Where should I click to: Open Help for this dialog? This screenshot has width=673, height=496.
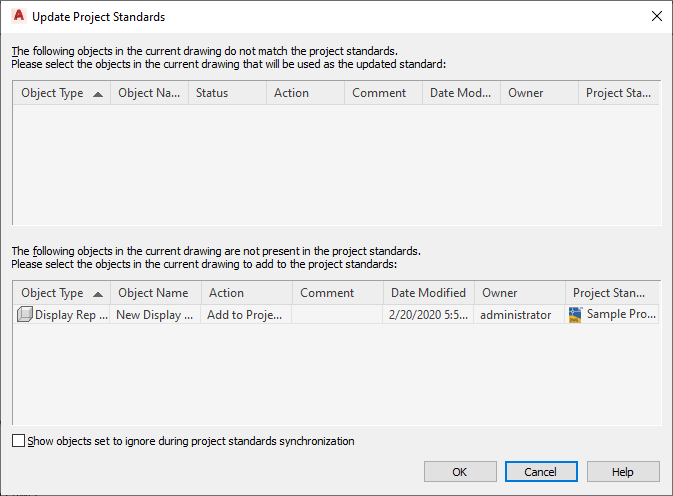[x=623, y=472]
